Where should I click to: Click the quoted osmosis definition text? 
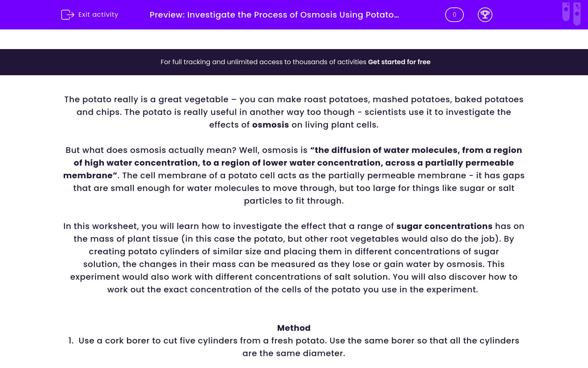[x=294, y=163]
